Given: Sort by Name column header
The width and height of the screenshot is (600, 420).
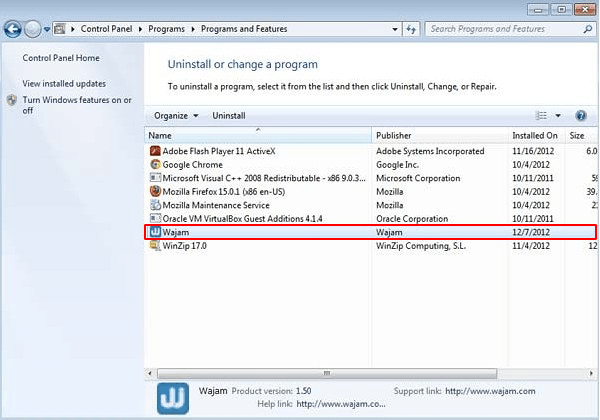Looking at the screenshot, I should pos(258,135).
